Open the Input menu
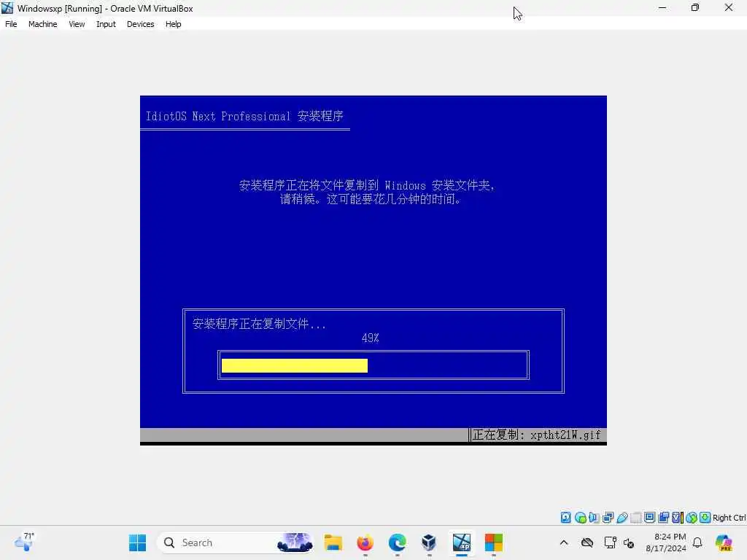The image size is (747, 560). tap(106, 24)
